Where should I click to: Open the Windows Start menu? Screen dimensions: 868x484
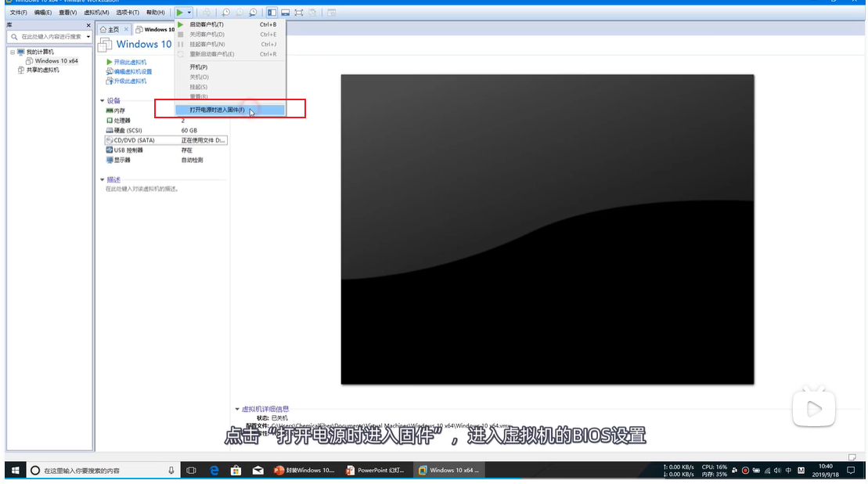point(16,470)
